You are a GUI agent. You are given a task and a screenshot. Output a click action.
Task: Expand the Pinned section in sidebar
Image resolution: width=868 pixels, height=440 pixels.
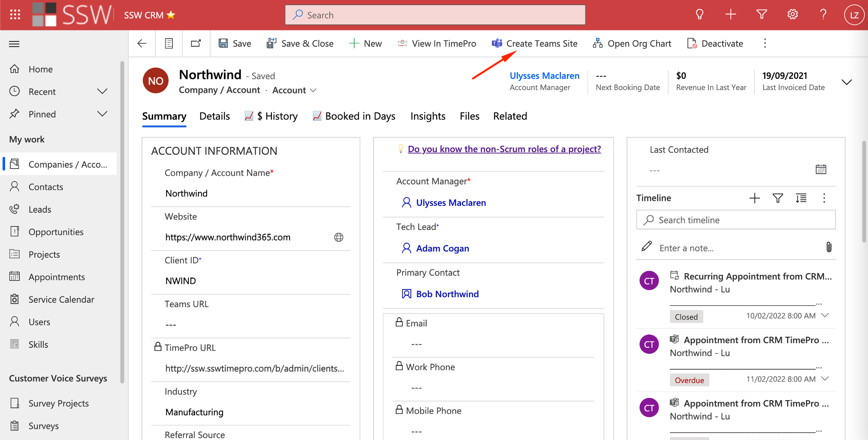click(x=102, y=114)
